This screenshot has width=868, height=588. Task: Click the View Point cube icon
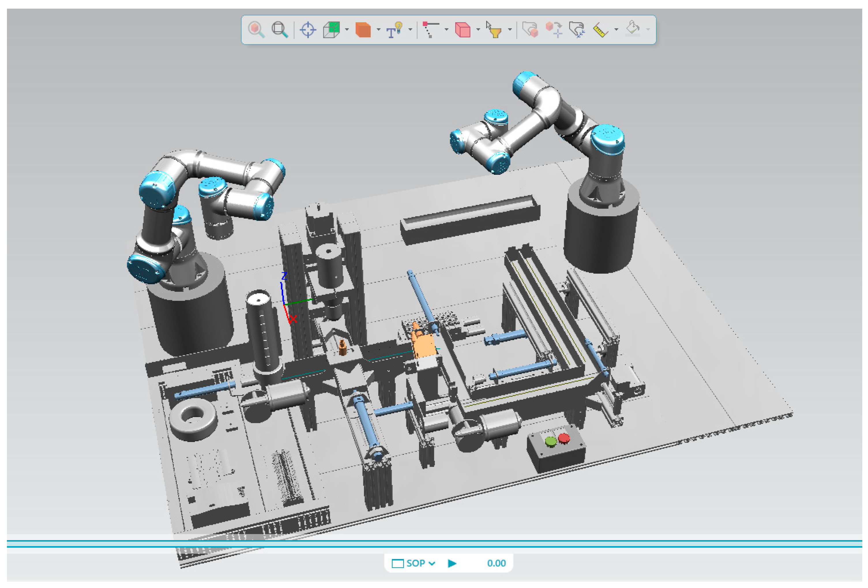[x=331, y=29]
